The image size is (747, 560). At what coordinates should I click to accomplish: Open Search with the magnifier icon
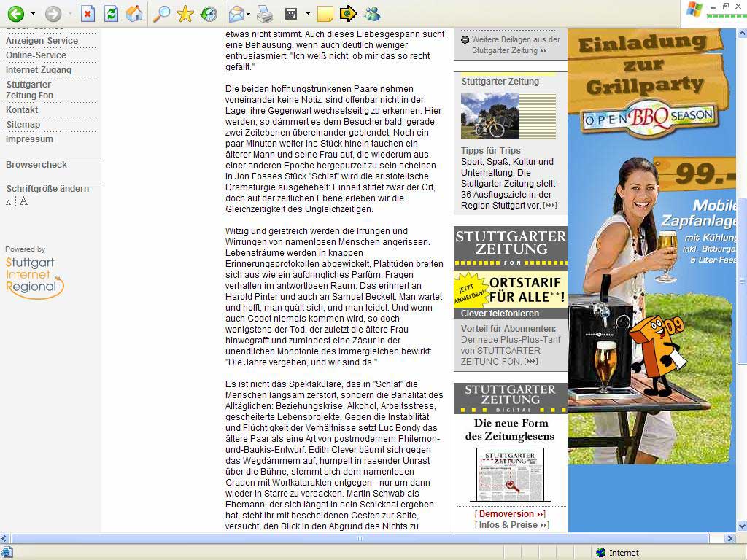pyautogui.click(x=160, y=13)
